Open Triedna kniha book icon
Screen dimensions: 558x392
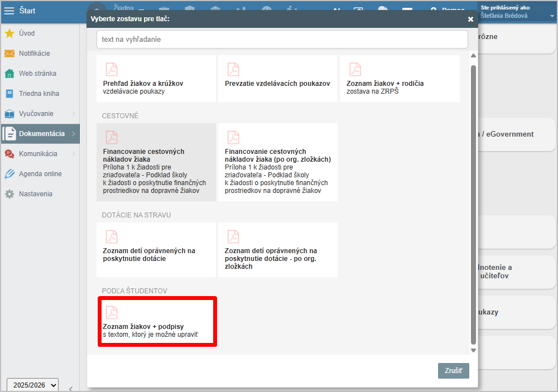[x=9, y=94]
